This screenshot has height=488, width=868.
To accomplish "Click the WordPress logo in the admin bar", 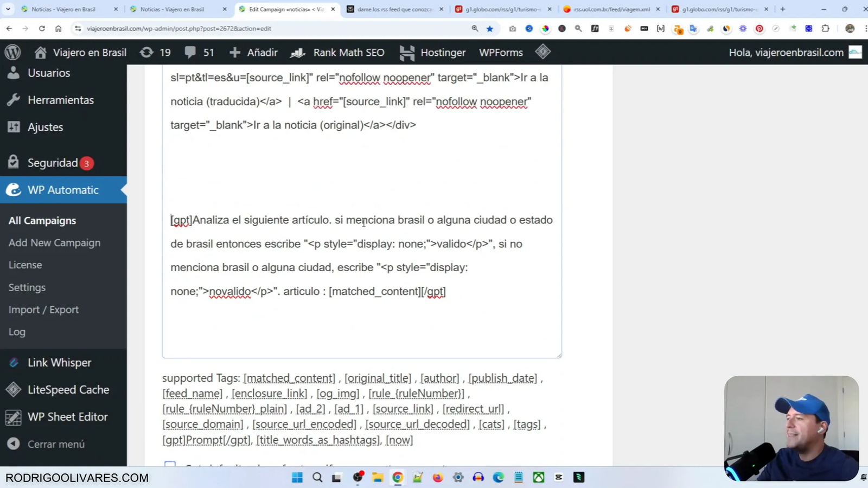I will pyautogui.click(x=12, y=52).
